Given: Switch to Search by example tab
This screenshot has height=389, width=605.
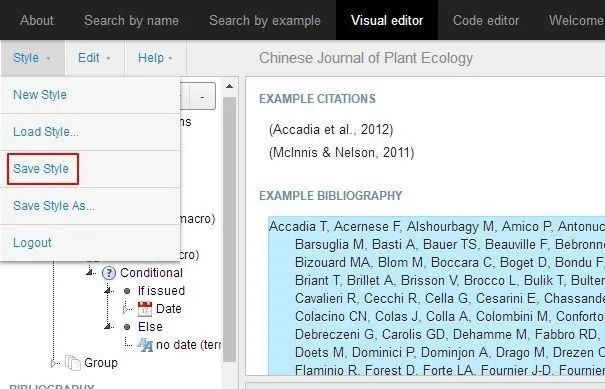Looking at the screenshot, I should tap(265, 20).
